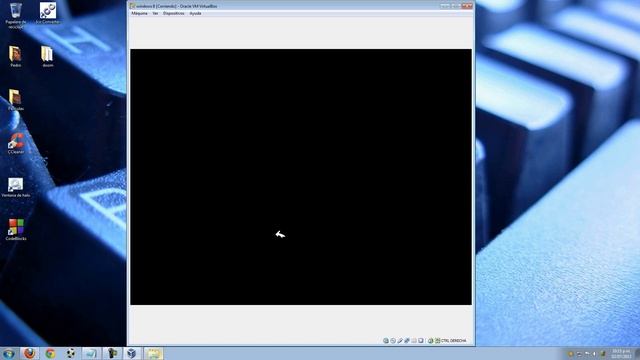Screen dimensions: 640x360
Task: Click the USB devices icon in VirtualBox status bar
Action: point(400,340)
